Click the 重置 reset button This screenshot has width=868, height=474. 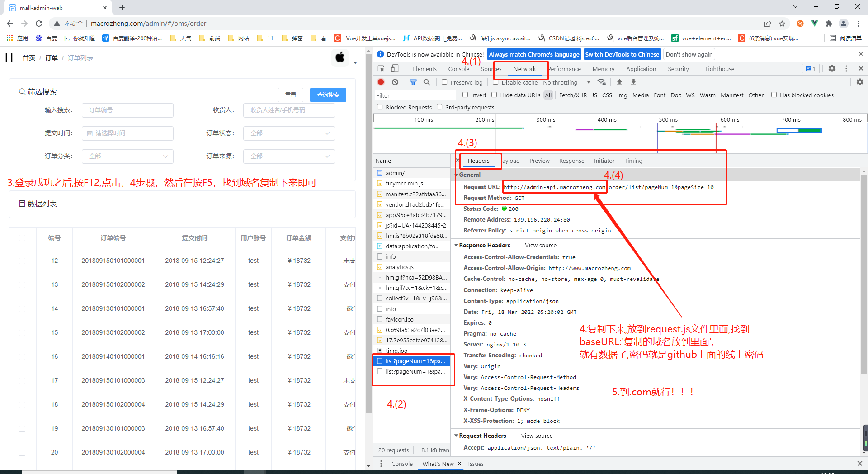point(291,95)
